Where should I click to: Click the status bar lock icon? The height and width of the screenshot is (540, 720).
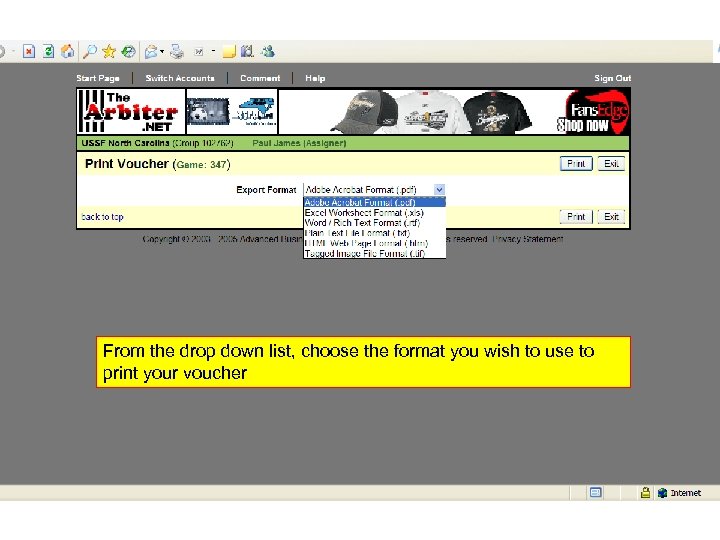(645, 493)
